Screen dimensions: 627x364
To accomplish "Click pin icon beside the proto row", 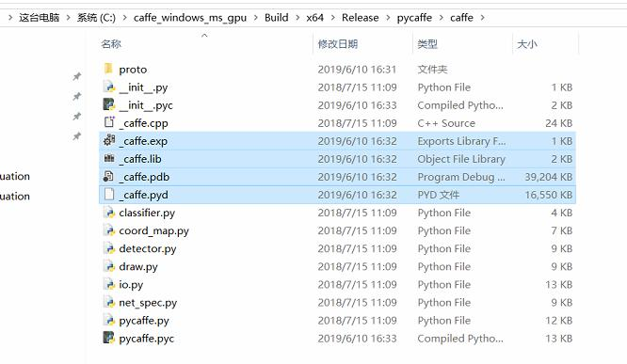I will pos(77,76).
